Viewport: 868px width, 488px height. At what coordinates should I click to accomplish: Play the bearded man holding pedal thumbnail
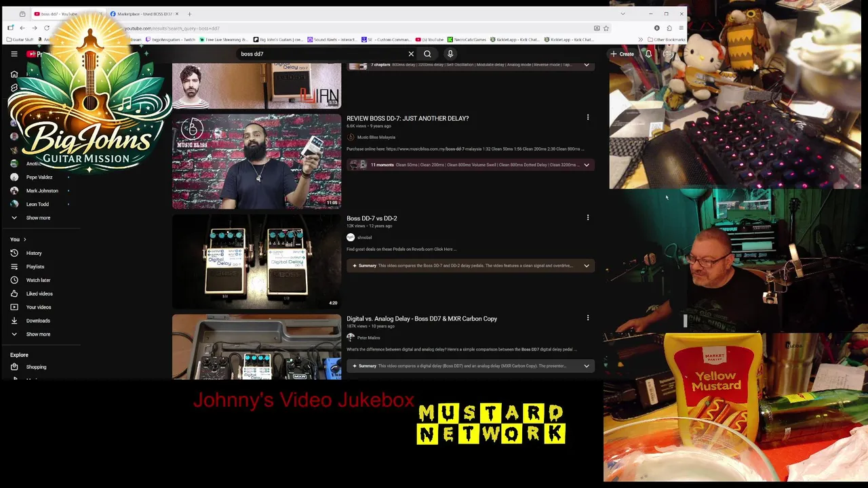(x=256, y=161)
